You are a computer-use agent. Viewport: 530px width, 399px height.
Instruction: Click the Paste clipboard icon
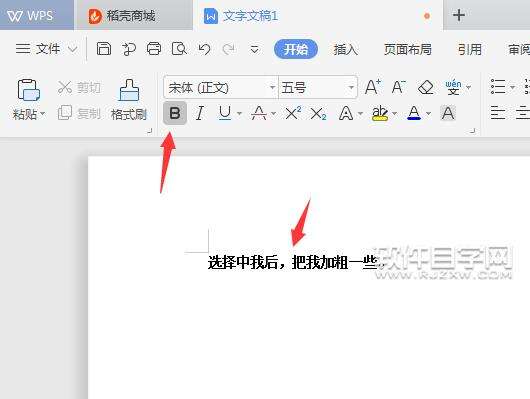(29, 90)
